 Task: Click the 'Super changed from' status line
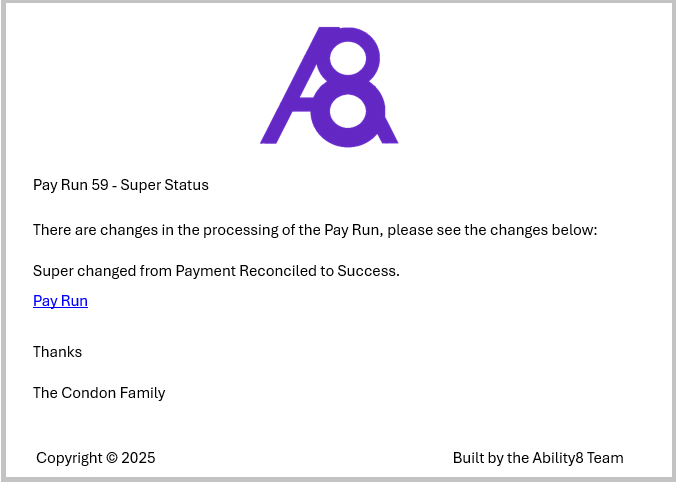(216, 271)
